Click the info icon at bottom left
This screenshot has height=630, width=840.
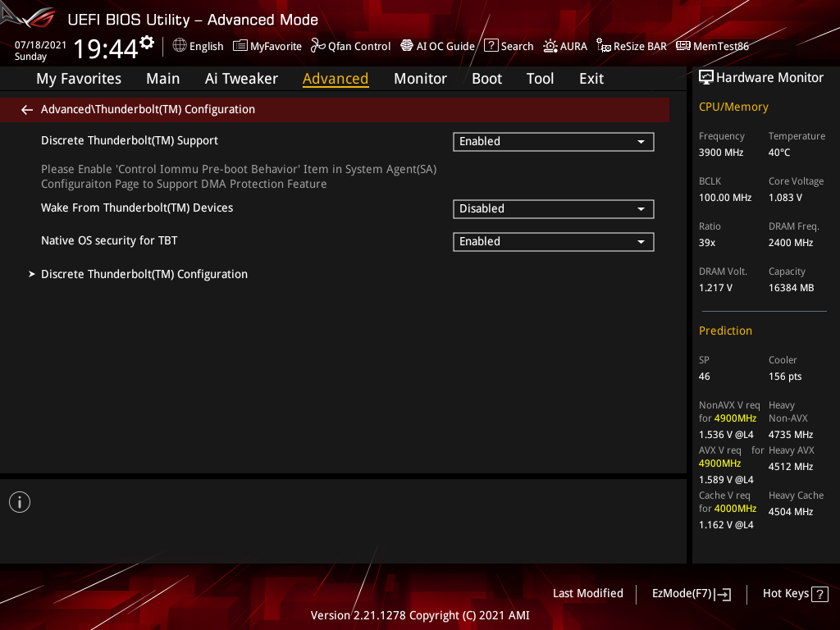pyautogui.click(x=19, y=501)
